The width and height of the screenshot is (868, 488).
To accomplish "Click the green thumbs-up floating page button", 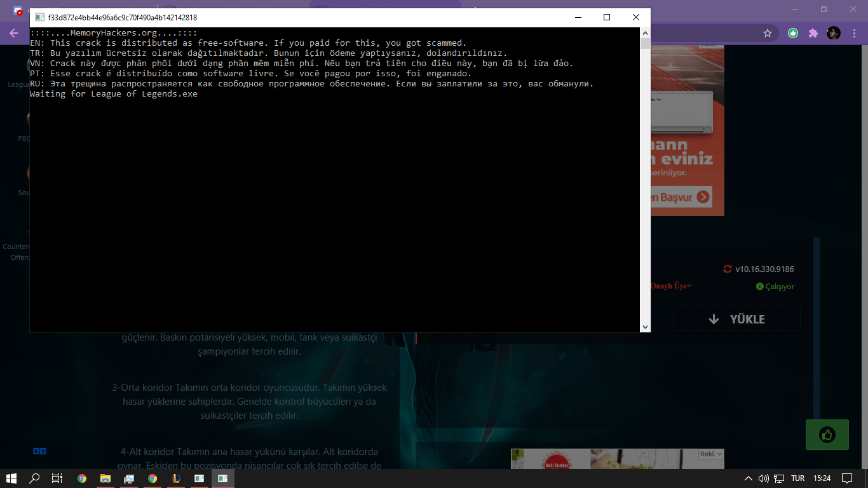I will tap(827, 435).
